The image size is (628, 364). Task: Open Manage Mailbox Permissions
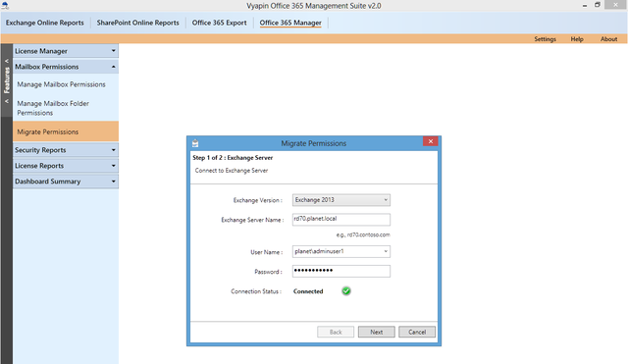(61, 84)
